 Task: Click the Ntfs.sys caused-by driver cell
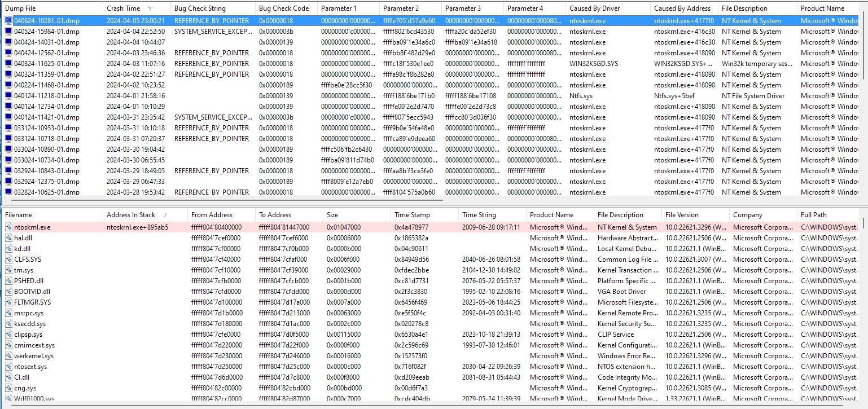point(581,95)
